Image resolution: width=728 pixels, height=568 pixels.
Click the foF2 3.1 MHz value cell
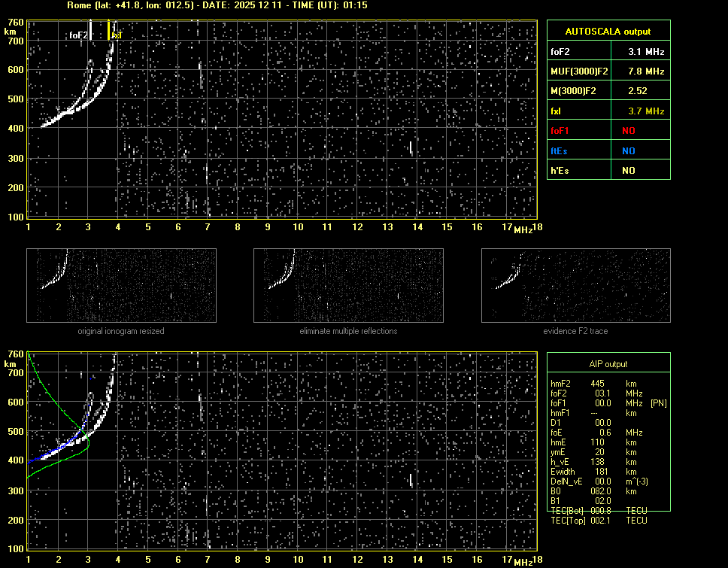(x=647, y=52)
